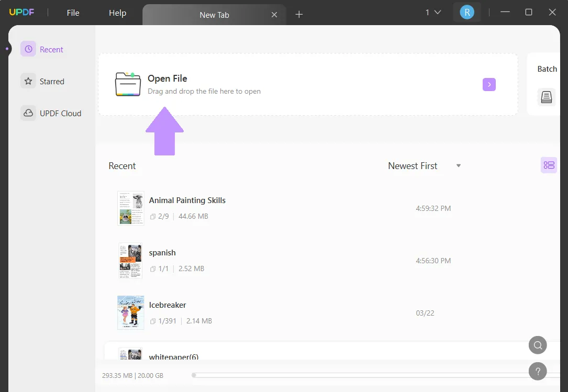Viewport: 568px width, 392px height.
Task: Click the 2.14 MB file size
Action: [x=199, y=321]
